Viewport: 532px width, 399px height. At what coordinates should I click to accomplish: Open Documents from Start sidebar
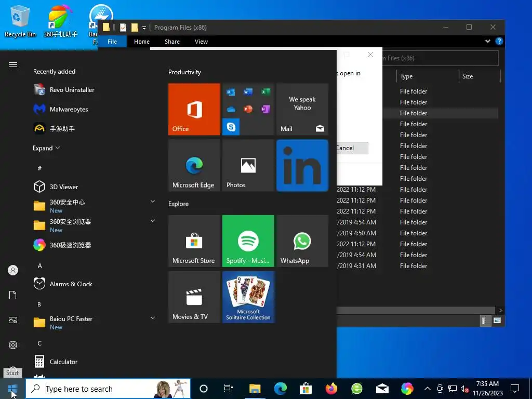click(13, 295)
